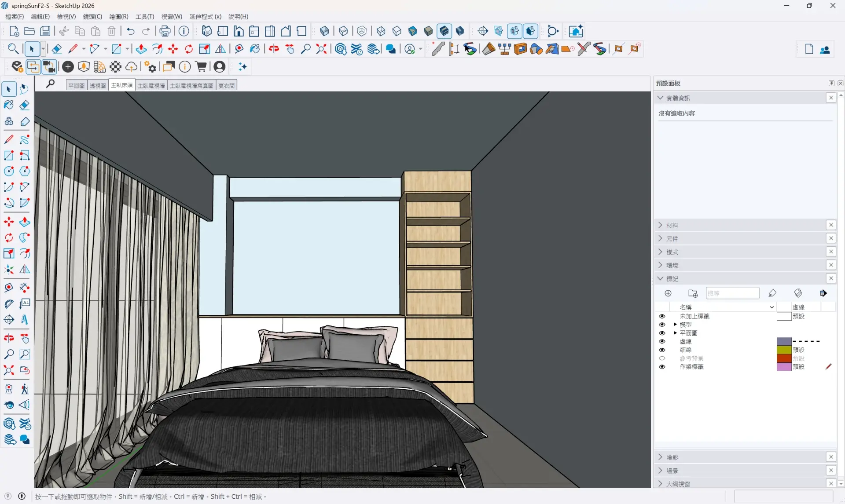Image resolution: width=845 pixels, height=504 pixels.
Task: Hide the 虛線 tag
Action: [x=662, y=341]
